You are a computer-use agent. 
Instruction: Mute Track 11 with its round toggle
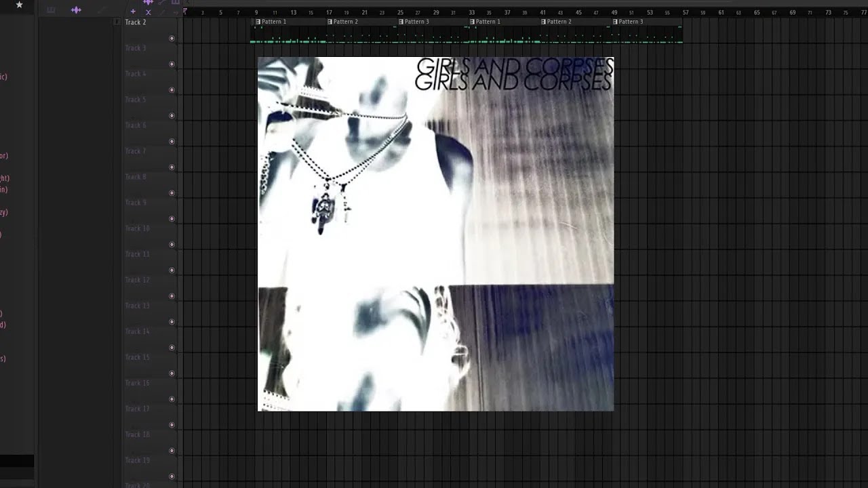click(x=172, y=270)
